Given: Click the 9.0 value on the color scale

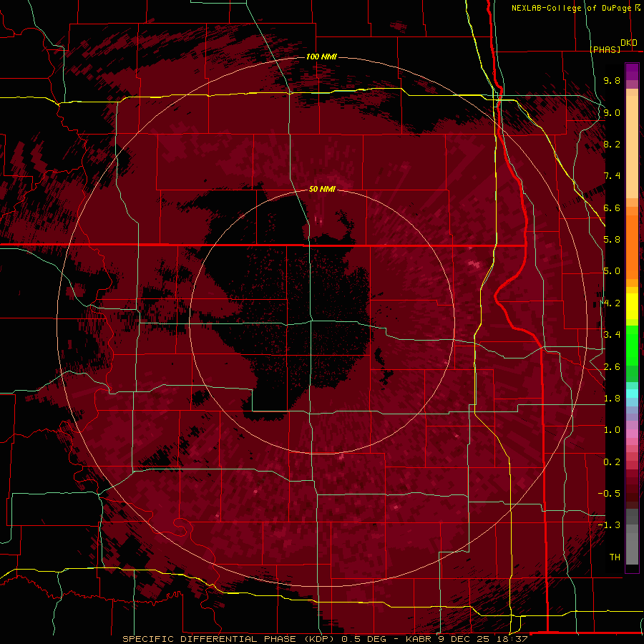Looking at the screenshot, I should [x=612, y=112].
